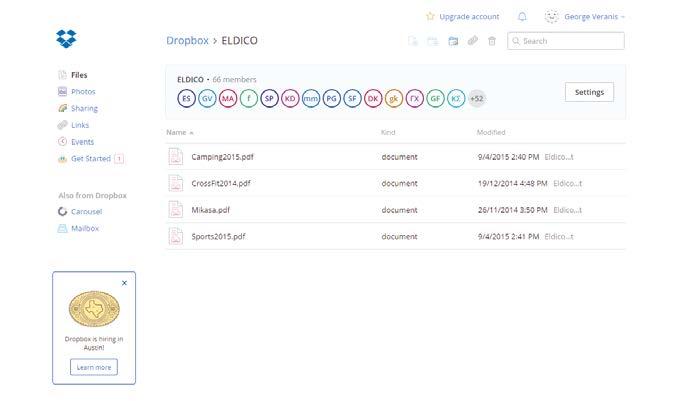Select member avatar gk

click(x=394, y=98)
